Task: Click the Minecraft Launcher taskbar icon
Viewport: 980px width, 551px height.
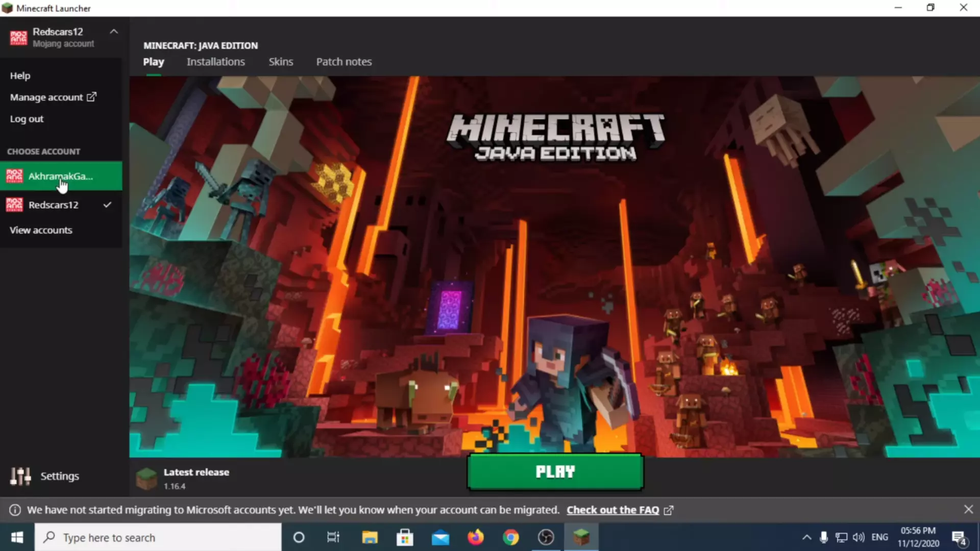Action: pyautogui.click(x=581, y=537)
